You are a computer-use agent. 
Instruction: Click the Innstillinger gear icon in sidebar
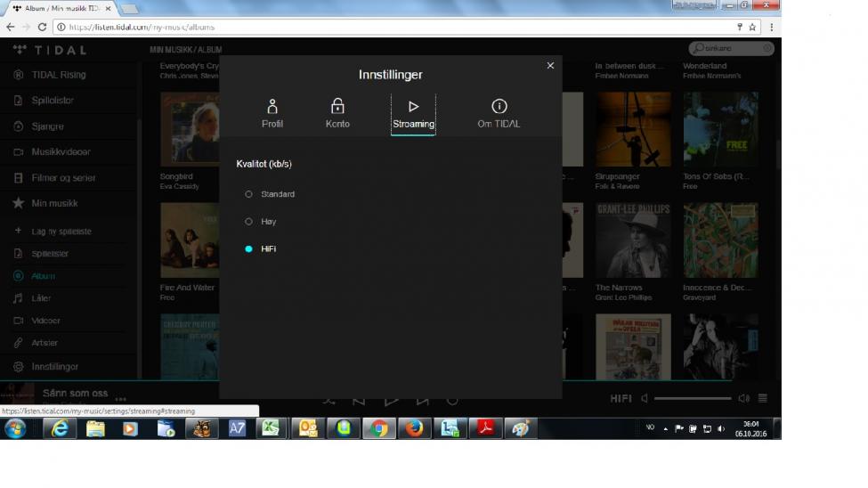(19, 367)
